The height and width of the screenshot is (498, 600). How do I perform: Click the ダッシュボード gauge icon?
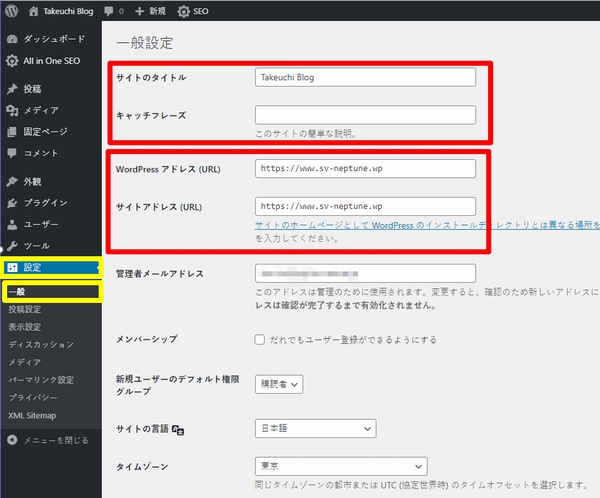pos(12,39)
